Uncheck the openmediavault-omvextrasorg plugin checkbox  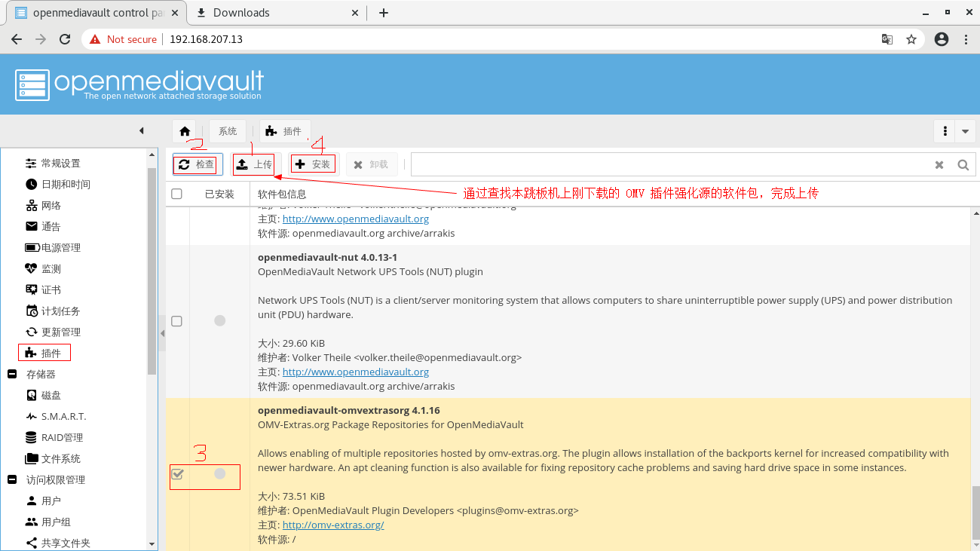point(177,474)
